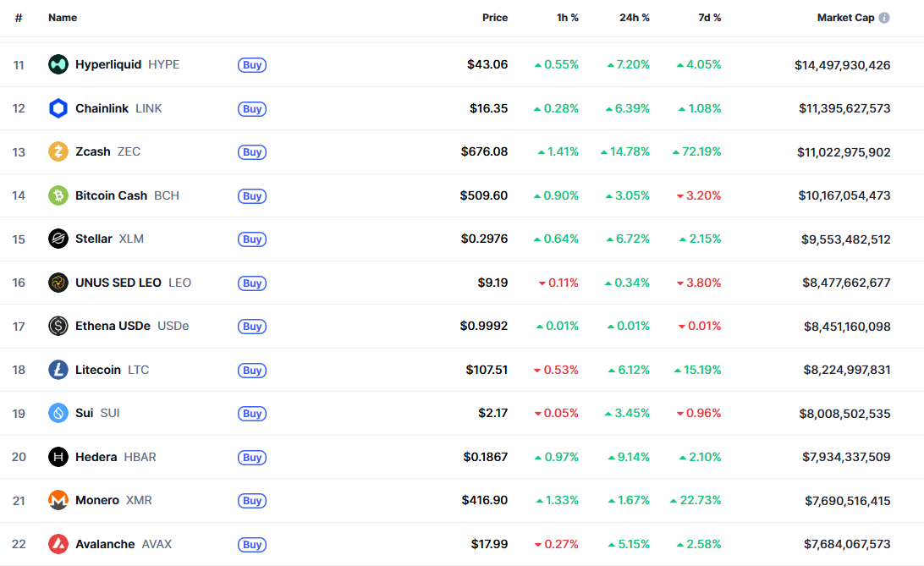Click the Stellar logo icon
Image resolution: width=924 pixels, height=566 pixels.
coord(58,239)
